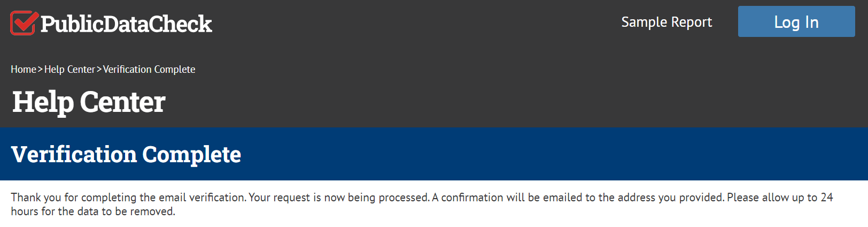
Task: Click the arrow separator after Home
Action: pos(40,70)
